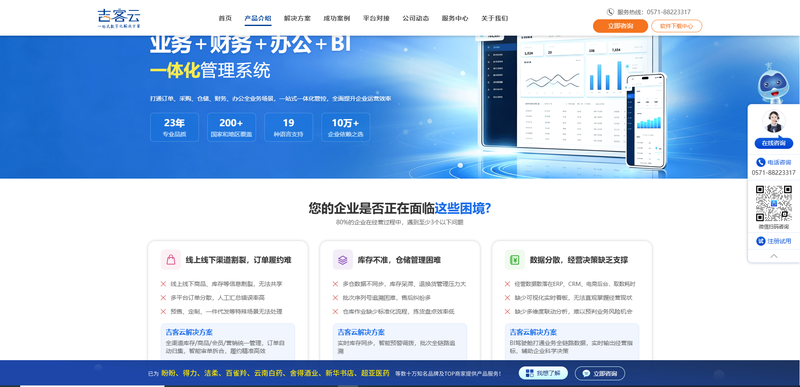Image resolution: width=800 pixels, height=387 pixels.
Task: Open the 解决方案 menu
Action: pos(297,18)
